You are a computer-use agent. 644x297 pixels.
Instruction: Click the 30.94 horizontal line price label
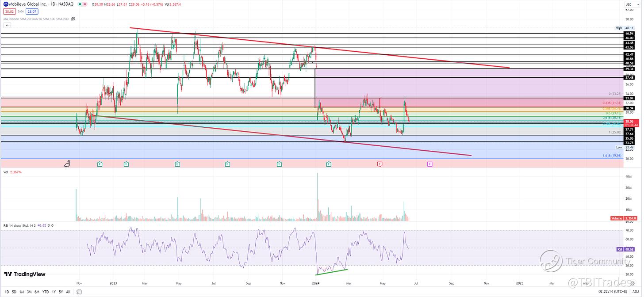pos(629,108)
